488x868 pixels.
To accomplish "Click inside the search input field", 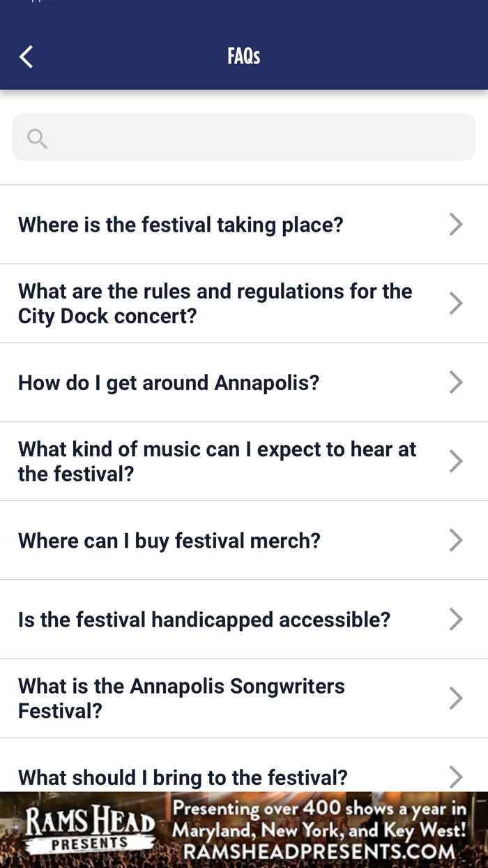I will [x=244, y=137].
